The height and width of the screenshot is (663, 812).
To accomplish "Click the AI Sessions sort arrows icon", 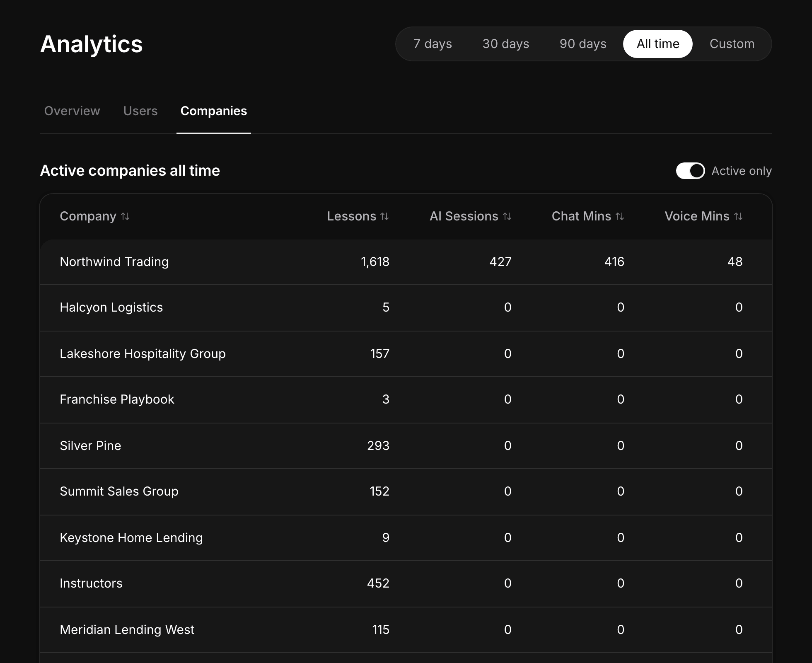I will [x=507, y=216].
